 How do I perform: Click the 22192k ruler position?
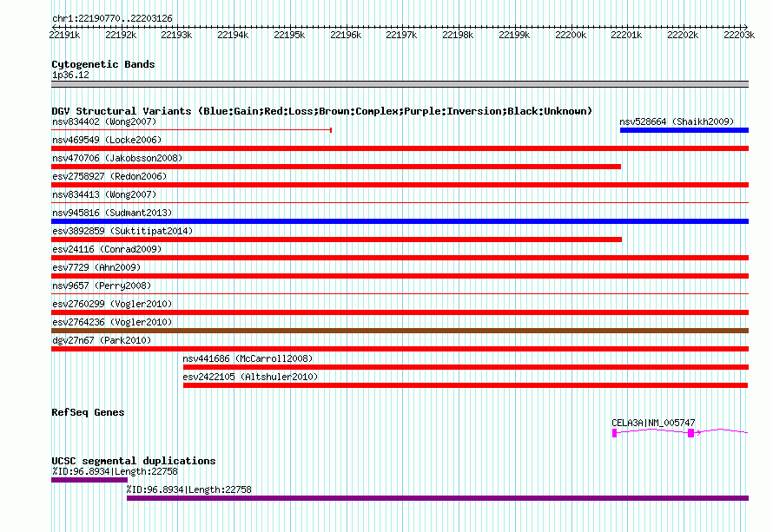[x=121, y=35]
